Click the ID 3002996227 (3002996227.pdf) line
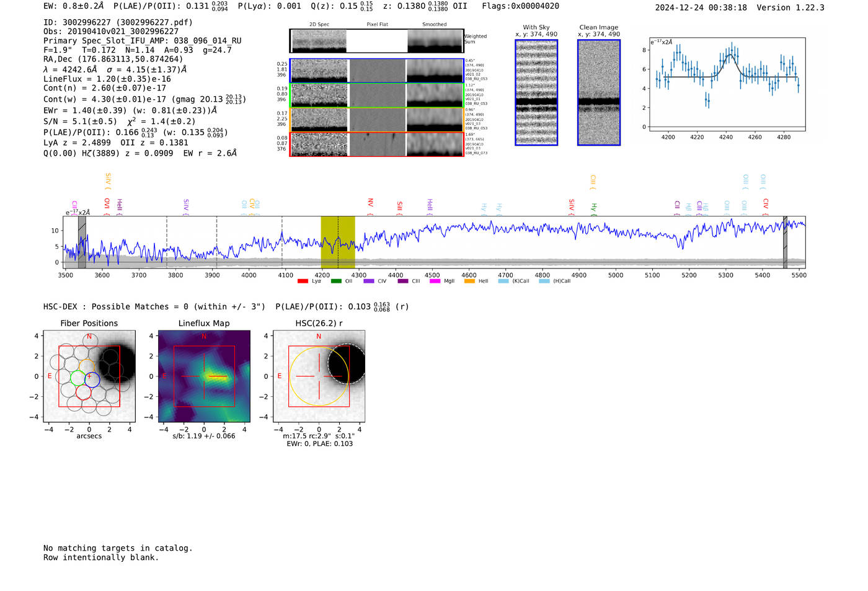The height and width of the screenshot is (591, 868). [x=118, y=22]
